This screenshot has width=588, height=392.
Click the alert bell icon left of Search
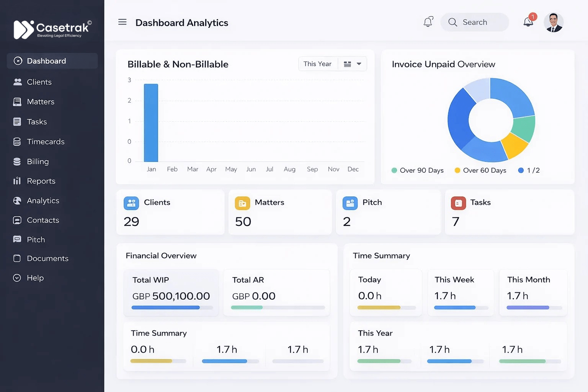(428, 22)
